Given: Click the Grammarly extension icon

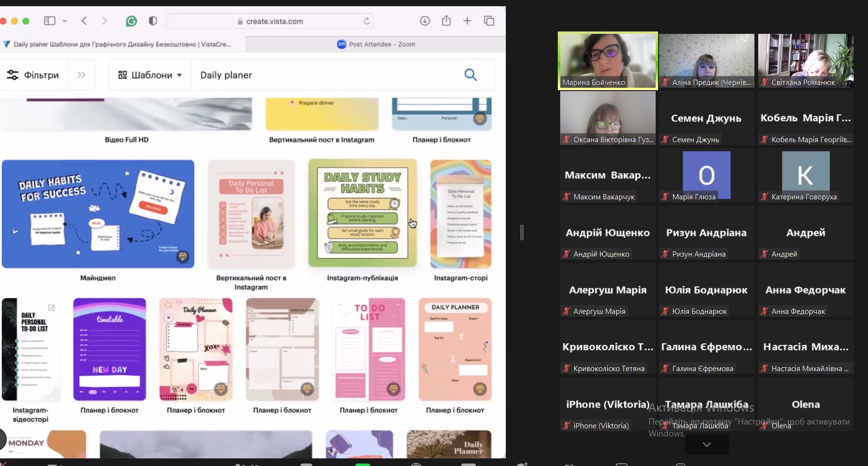Looking at the screenshot, I should [x=131, y=21].
